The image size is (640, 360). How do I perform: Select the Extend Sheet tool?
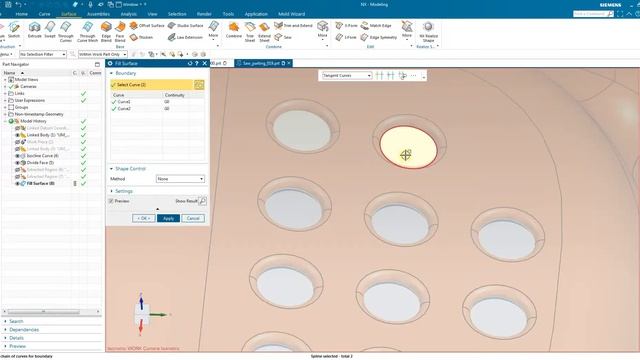pos(264,32)
